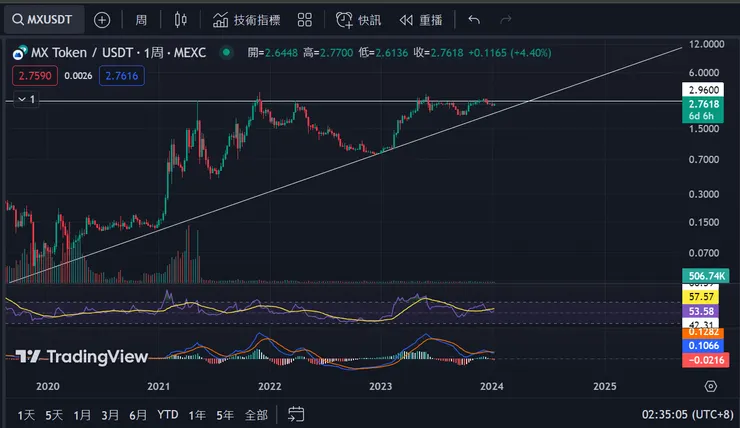
Task: Create an alert with 快訊
Action: click(x=358, y=20)
